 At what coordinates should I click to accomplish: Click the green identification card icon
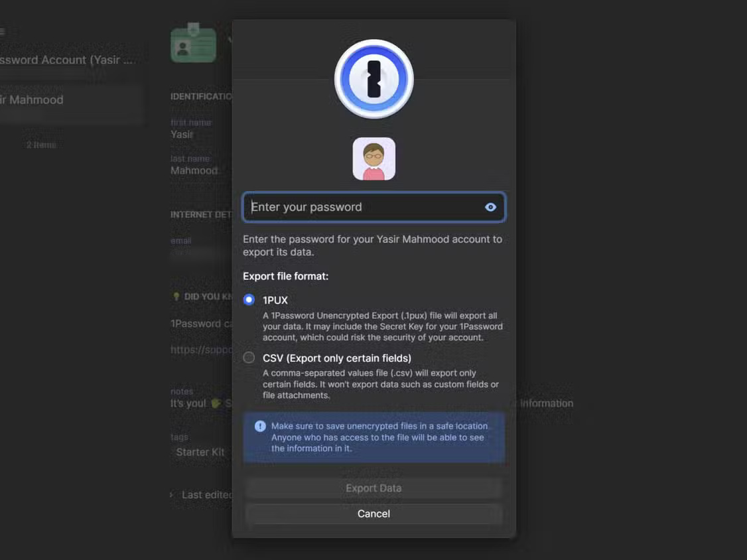pos(193,42)
